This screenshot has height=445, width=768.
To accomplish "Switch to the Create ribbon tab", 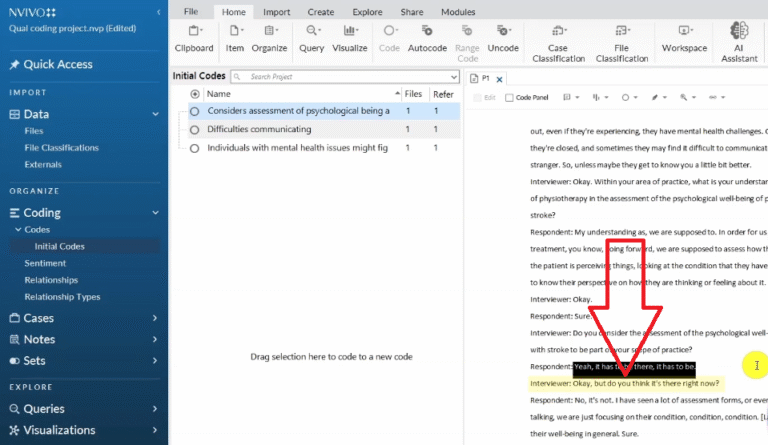I will 321,12.
